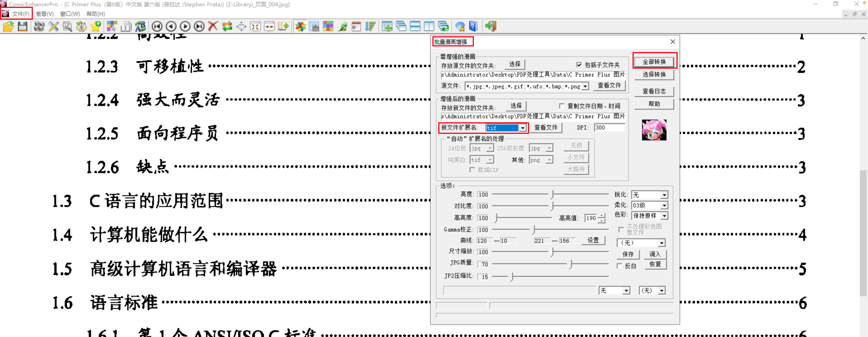Open the 色彩 保持原样 dropdown
This screenshot has width=868, height=337.
point(664,216)
